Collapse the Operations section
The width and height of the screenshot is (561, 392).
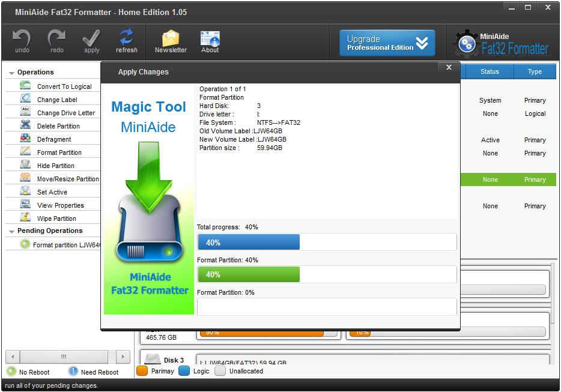[11, 73]
